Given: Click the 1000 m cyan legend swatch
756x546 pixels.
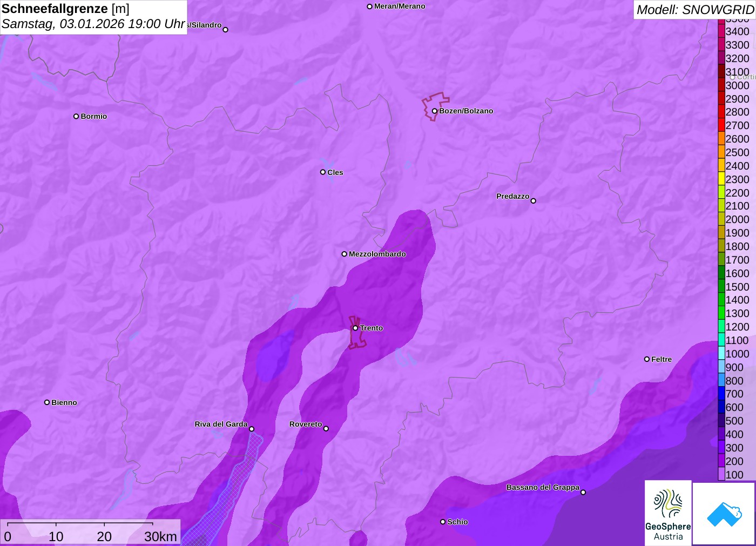Looking at the screenshot, I should point(721,354).
